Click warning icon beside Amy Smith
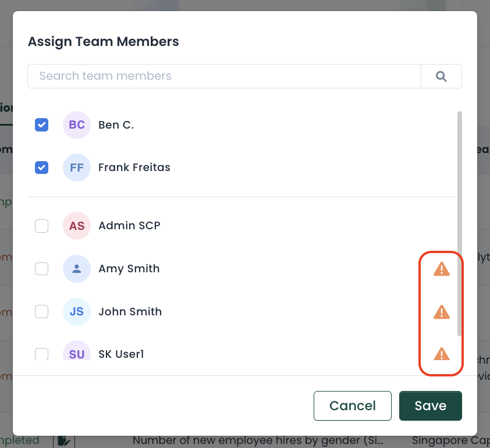 tap(442, 269)
